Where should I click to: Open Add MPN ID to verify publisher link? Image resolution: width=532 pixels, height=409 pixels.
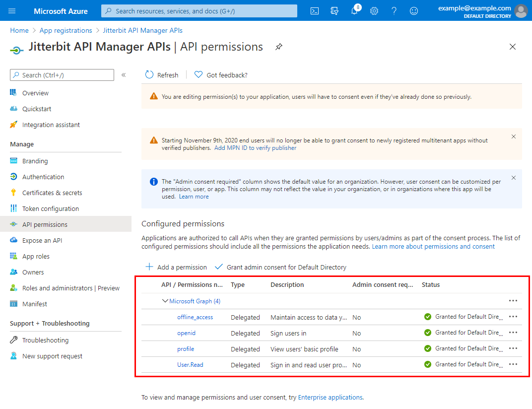coord(255,148)
